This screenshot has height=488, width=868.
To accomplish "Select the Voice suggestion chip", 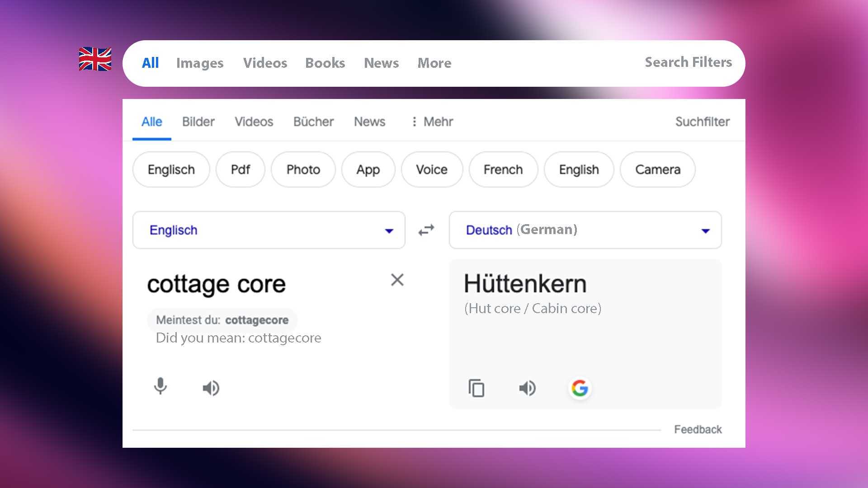I will (431, 169).
